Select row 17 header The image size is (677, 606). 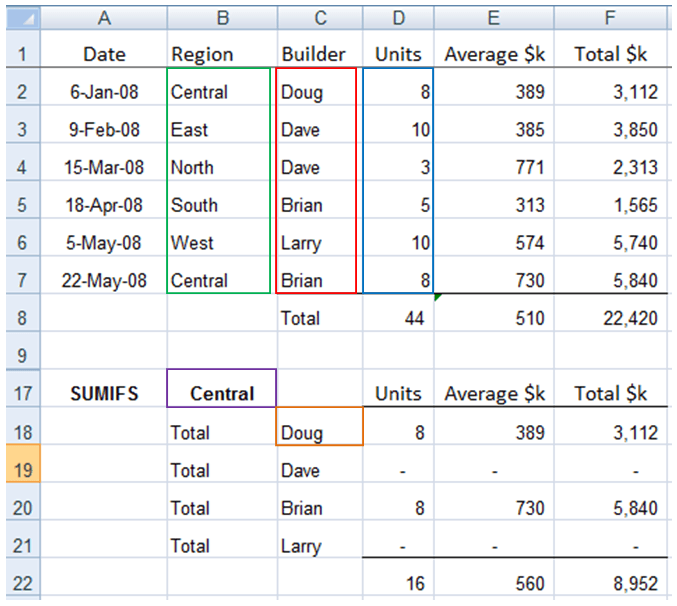23,388
